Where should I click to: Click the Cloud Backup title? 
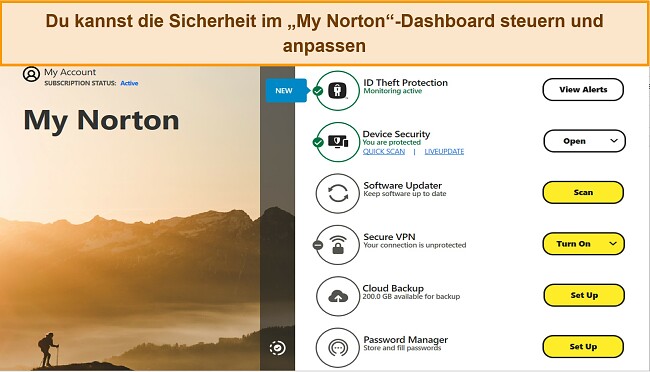(393, 288)
